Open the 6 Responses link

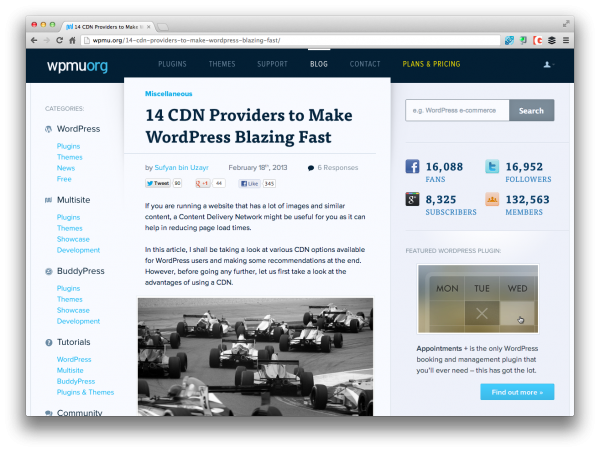pos(338,168)
